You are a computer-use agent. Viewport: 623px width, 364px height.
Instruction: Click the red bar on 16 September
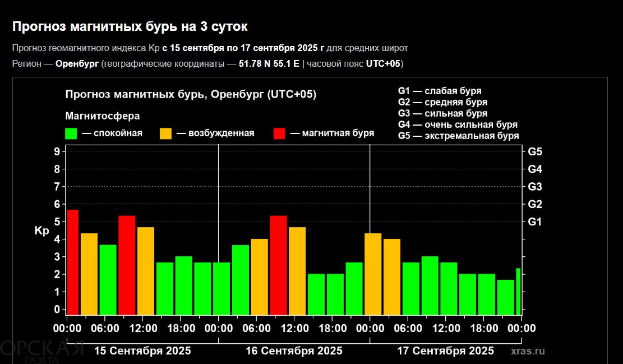point(278,265)
